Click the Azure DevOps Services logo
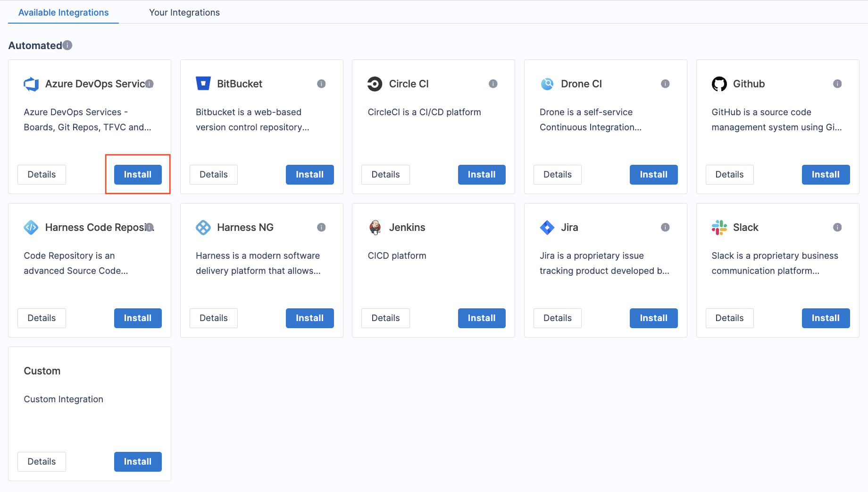 click(x=31, y=84)
